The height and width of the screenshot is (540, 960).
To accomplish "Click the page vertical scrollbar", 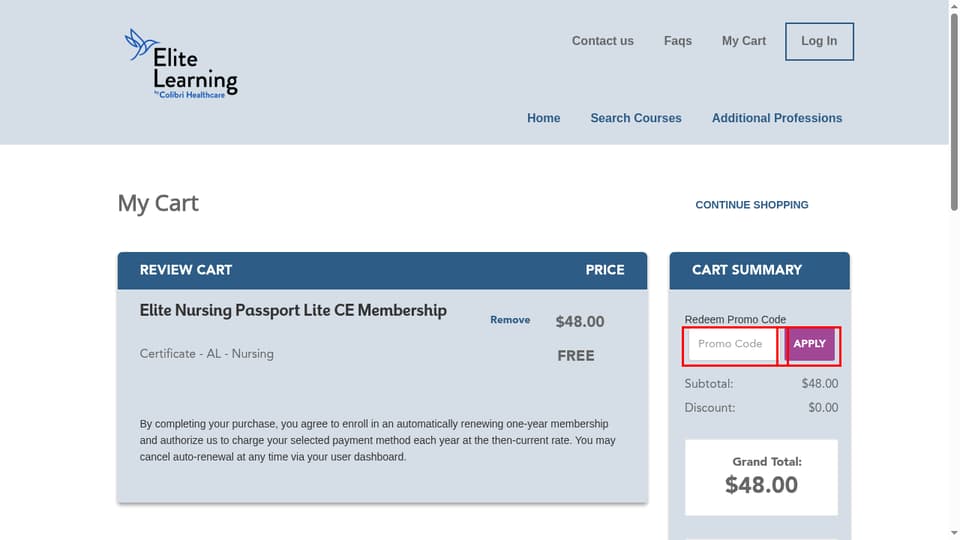I will [954, 113].
